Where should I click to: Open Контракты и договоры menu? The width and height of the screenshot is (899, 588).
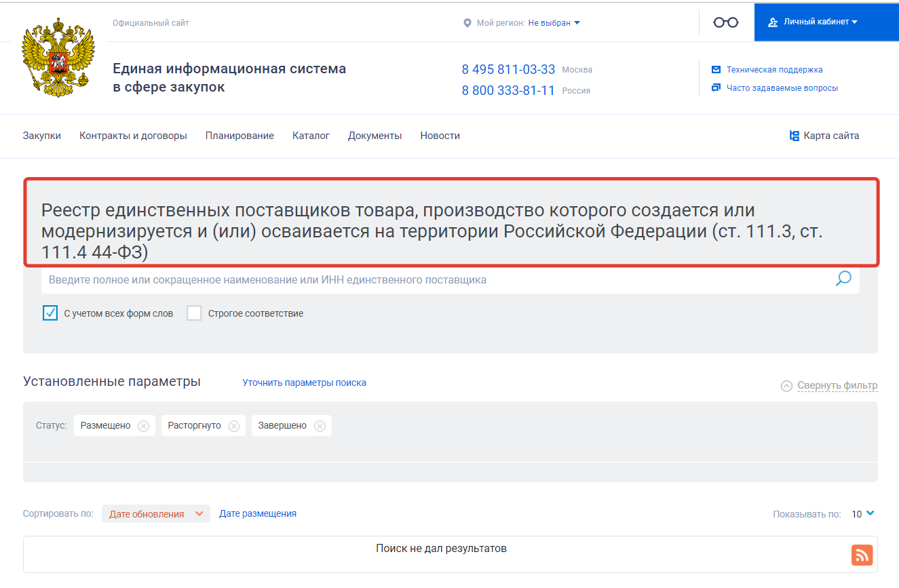click(x=133, y=136)
